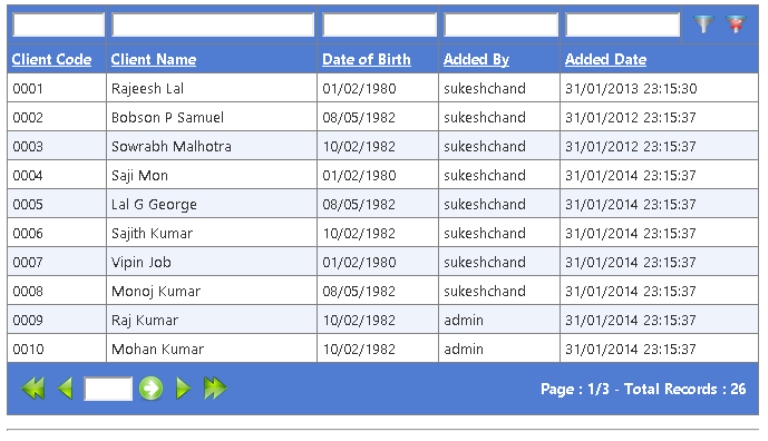The width and height of the screenshot is (768, 441).
Task: Clear filters with red-X funnel icon
Action: click(736, 24)
